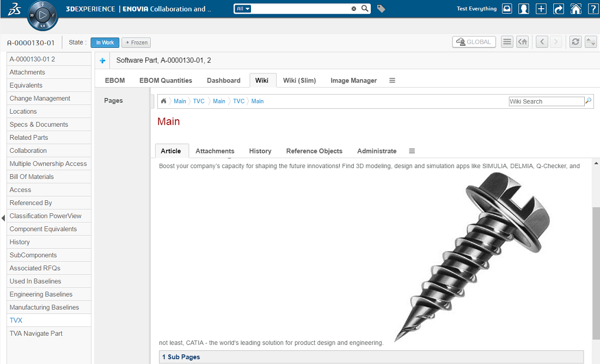Click the magnifier icon next to Wiki Search
The height and width of the screenshot is (364, 600).
588,101
